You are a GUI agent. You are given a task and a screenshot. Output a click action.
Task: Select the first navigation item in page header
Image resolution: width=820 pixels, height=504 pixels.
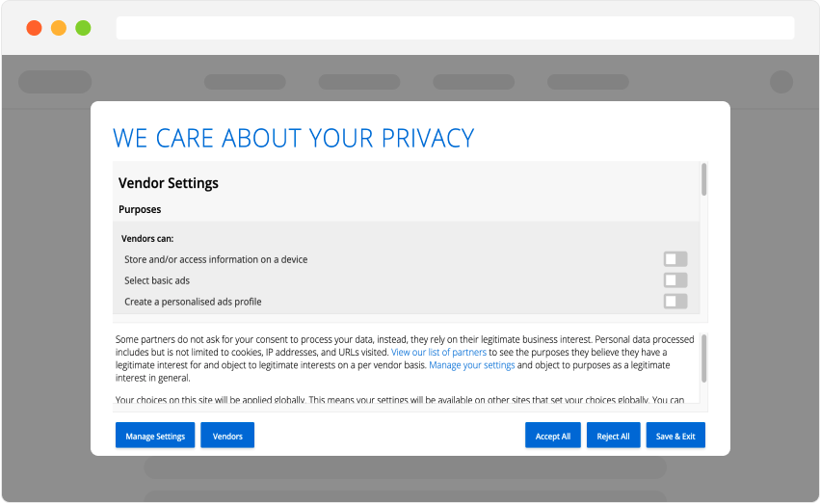(245, 82)
